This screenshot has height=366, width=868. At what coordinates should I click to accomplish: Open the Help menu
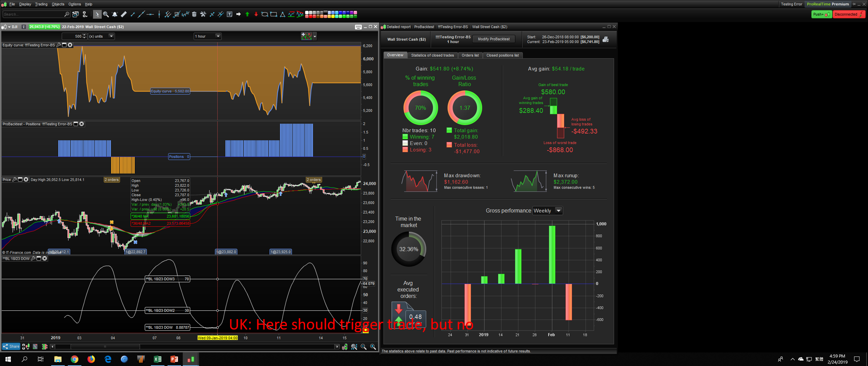coord(89,4)
